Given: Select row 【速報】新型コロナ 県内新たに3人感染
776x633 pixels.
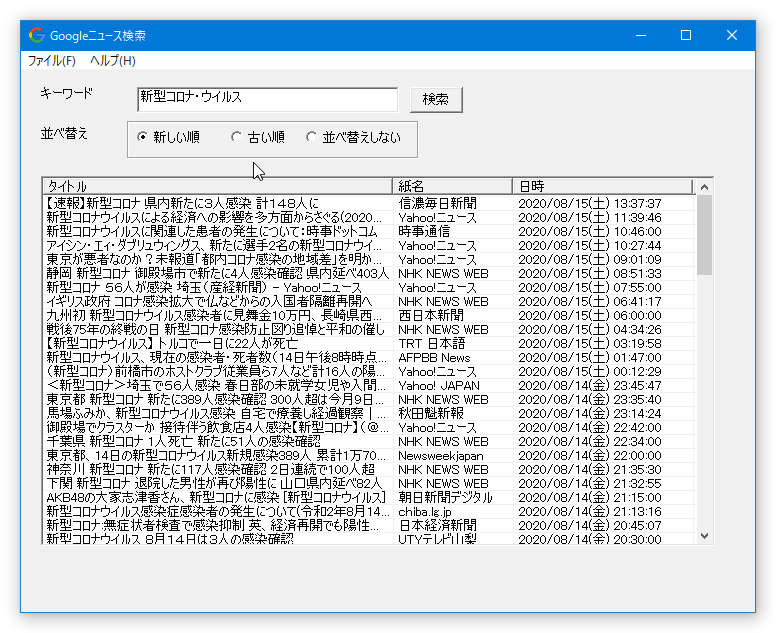Looking at the screenshot, I should coord(369,203).
